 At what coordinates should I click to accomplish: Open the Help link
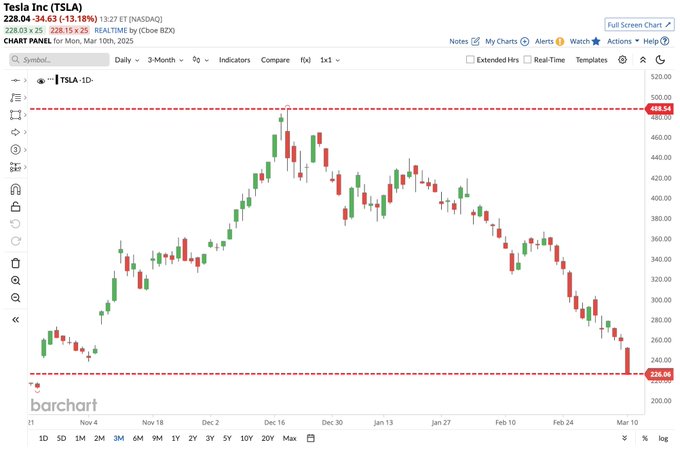pos(656,41)
